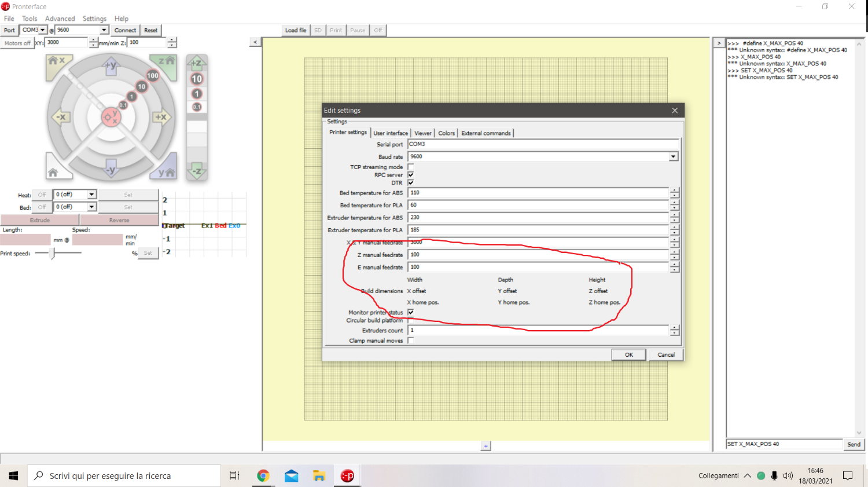This screenshot has height=487, width=868.
Task: Click the console vertical scrollbar
Action: (x=859, y=237)
